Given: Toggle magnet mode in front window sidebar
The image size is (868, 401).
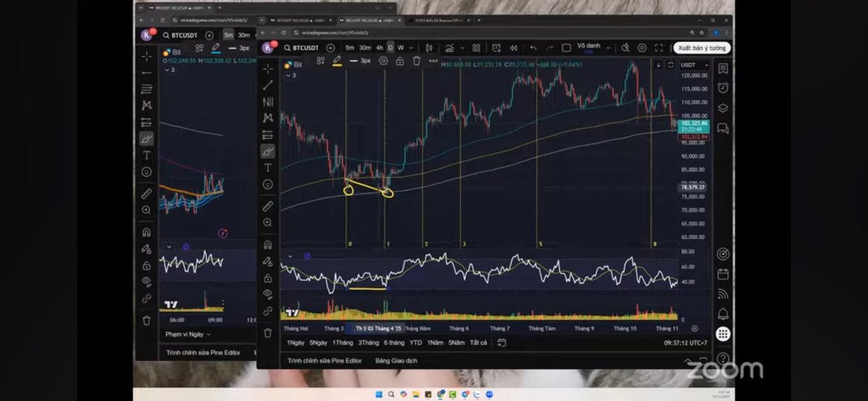Looking at the screenshot, I should click(x=268, y=245).
